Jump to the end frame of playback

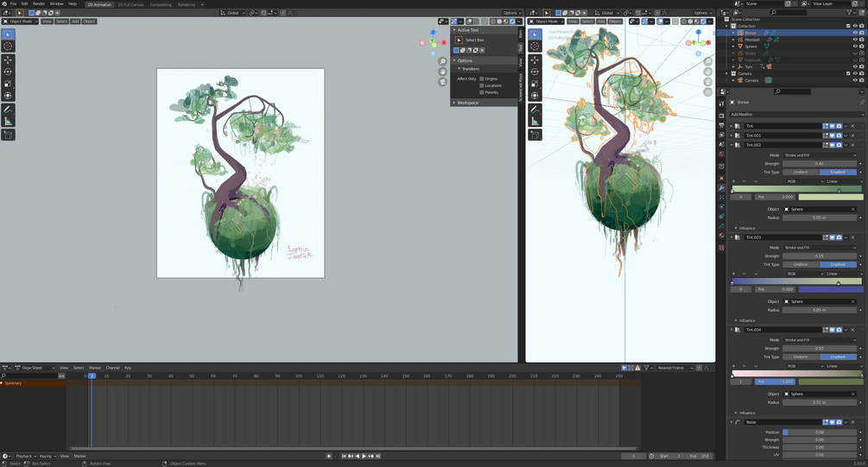tap(378, 456)
